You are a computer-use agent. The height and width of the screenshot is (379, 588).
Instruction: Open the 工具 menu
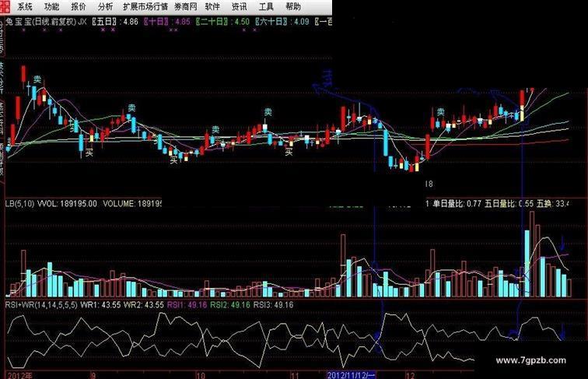tap(266, 6)
